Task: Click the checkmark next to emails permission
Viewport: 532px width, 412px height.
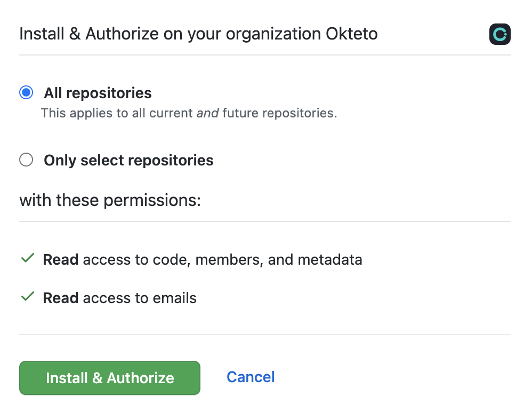Action: 27,297
